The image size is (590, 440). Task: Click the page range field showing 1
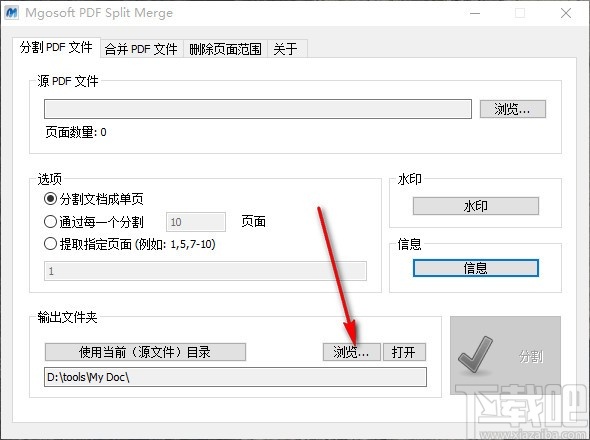205,271
